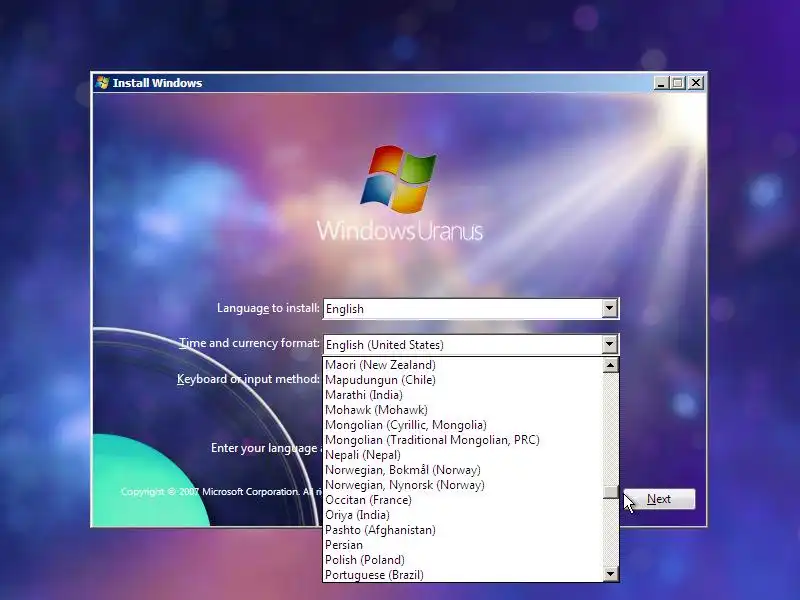The image size is (800, 600).
Task: Click the Windows flag icon in title bar
Action: (x=102, y=83)
